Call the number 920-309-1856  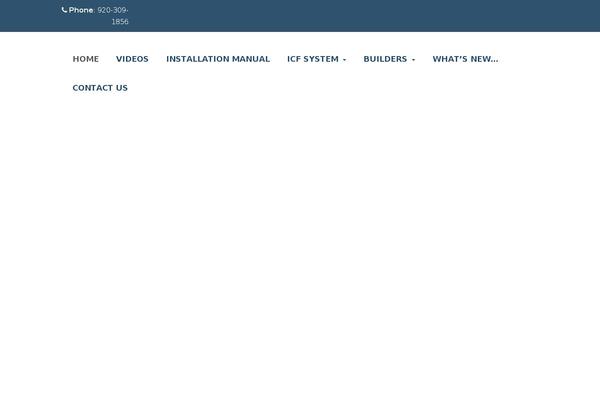tap(112, 16)
